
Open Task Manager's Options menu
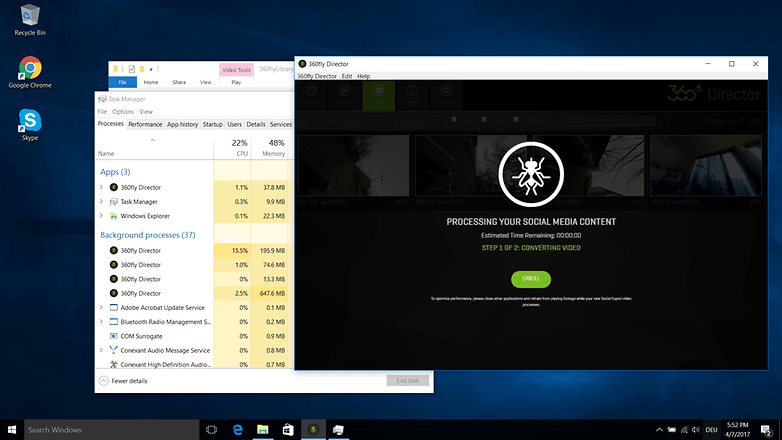(123, 112)
